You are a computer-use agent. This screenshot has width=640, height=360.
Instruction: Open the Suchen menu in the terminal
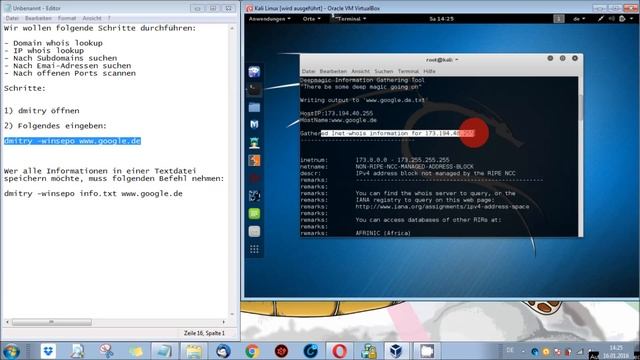[x=384, y=71]
